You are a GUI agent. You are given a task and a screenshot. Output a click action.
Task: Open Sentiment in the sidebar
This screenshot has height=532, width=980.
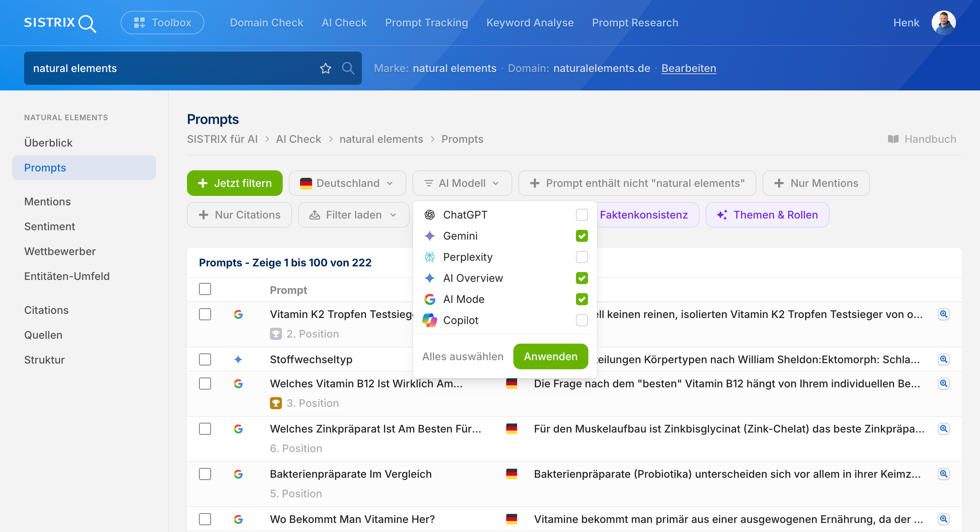tap(49, 227)
